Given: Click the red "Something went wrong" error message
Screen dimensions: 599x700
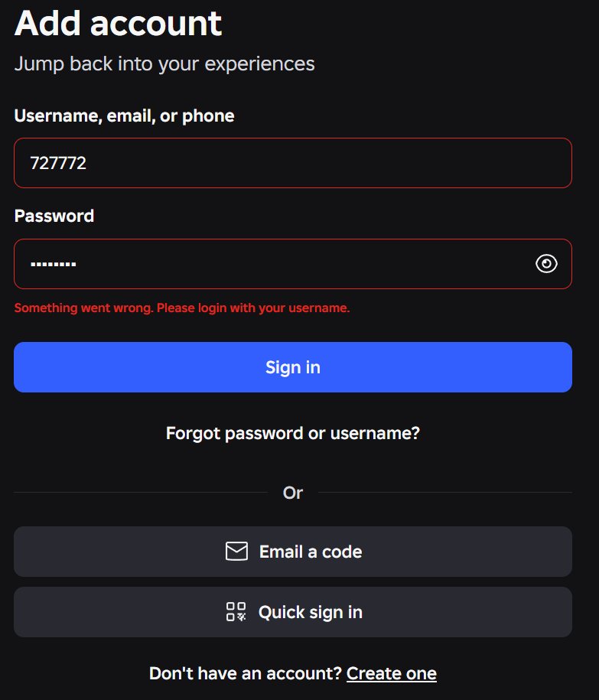Looking at the screenshot, I should coord(182,308).
